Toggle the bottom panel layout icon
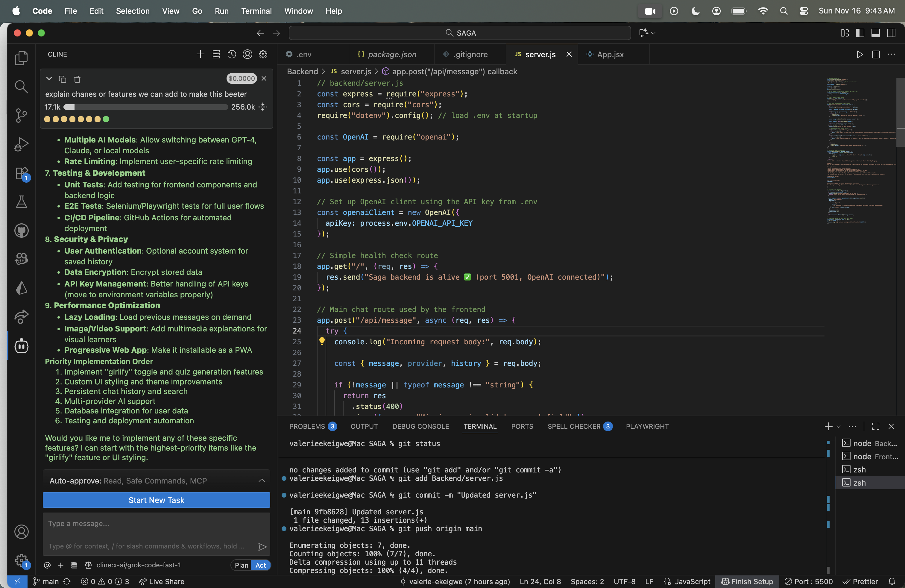 point(875,33)
